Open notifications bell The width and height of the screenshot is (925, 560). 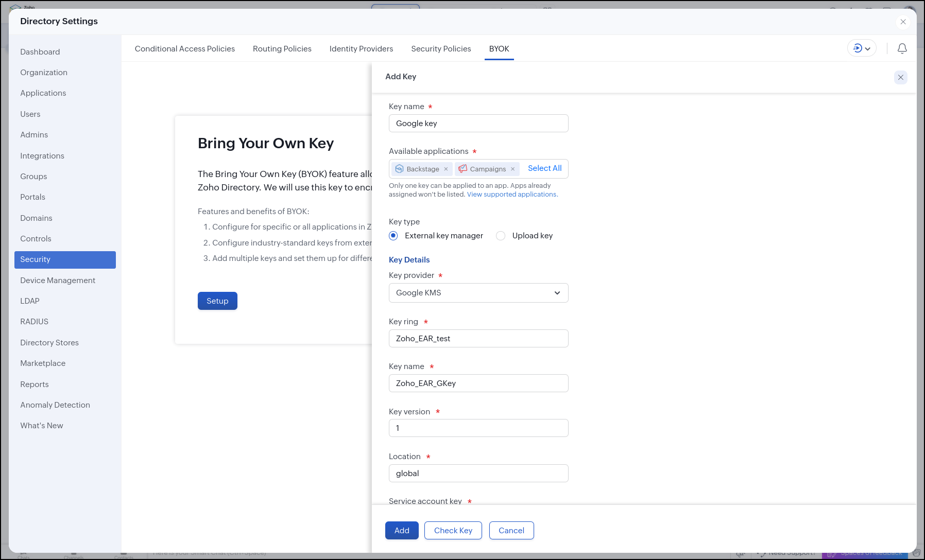pos(902,48)
